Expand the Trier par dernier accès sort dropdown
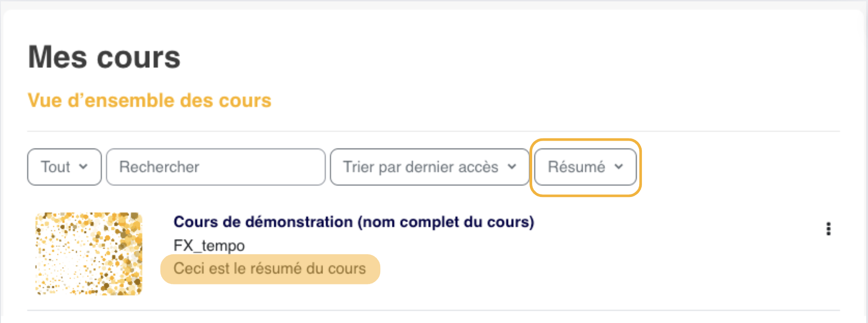The height and width of the screenshot is (323, 868). point(430,167)
